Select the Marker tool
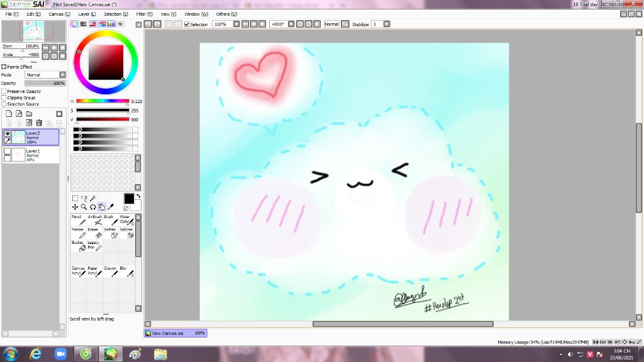This screenshot has height=362, width=644. 79,233
